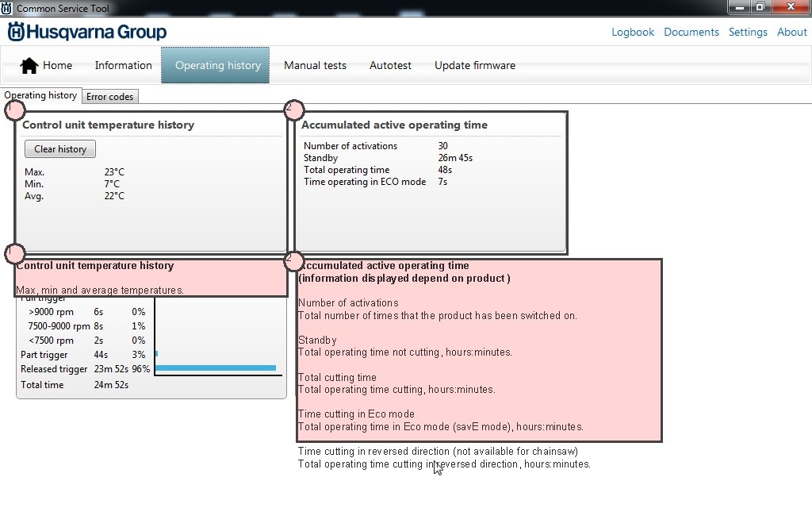812x508 pixels.
Task: Open the Manual tests tab
Action: (x=315, y=65)
